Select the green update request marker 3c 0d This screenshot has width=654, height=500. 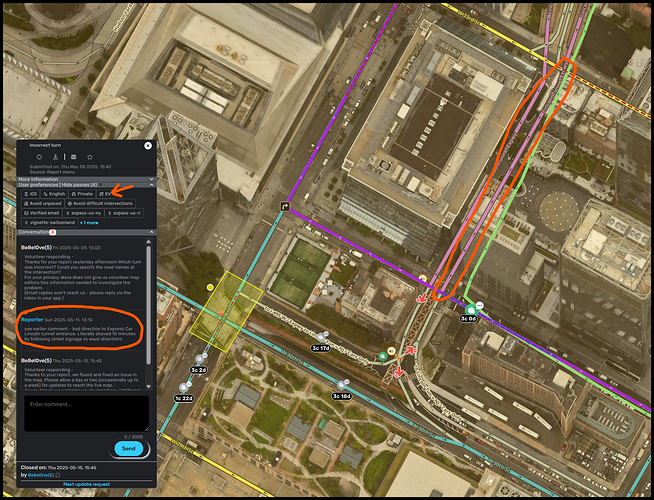tap(468, 310)
